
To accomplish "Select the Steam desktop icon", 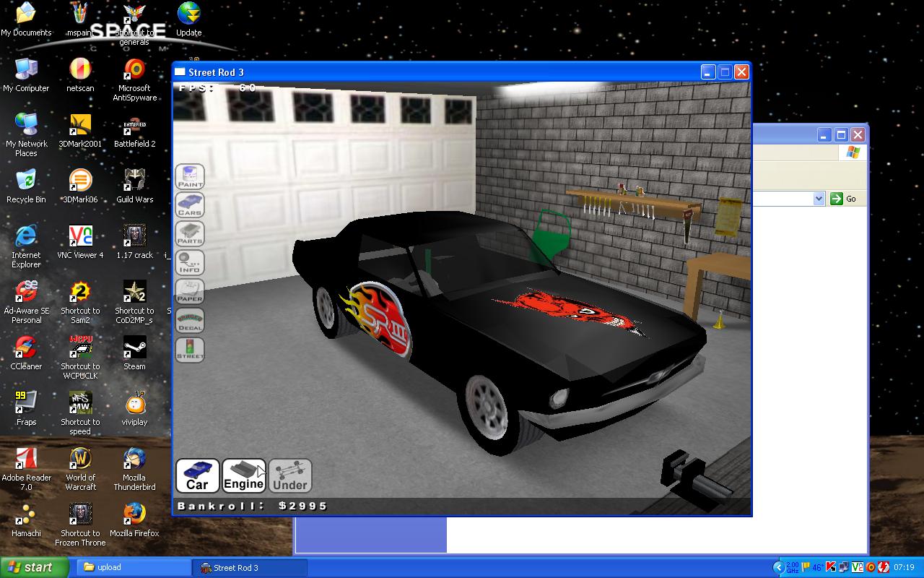I will pyautogui.click(x=134, y=353).
